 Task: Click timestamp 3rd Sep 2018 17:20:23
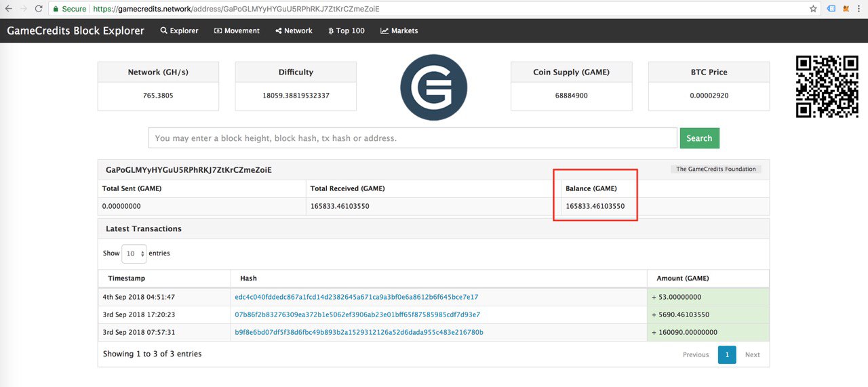tap(139, 314)
